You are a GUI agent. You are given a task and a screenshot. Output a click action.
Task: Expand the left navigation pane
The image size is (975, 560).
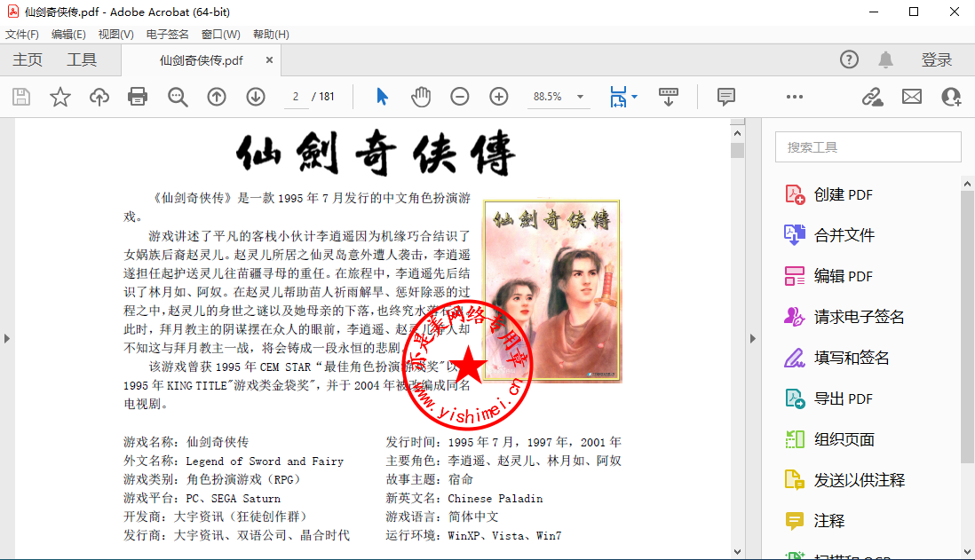[x=7, y=339]
